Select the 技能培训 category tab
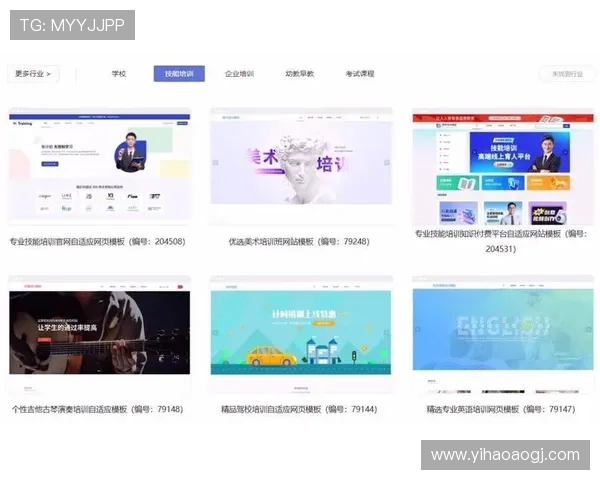 [179, 73]
